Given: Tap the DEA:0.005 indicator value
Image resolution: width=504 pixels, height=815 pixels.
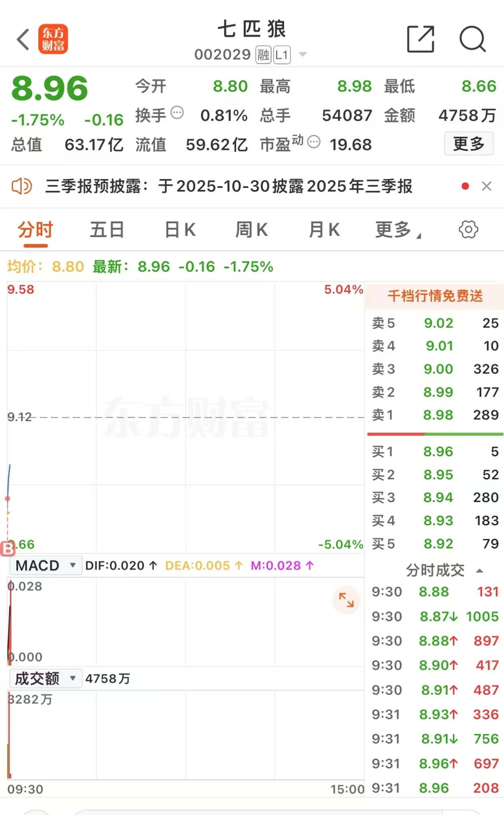Looking at the screenshot, I should coord(204,565).
